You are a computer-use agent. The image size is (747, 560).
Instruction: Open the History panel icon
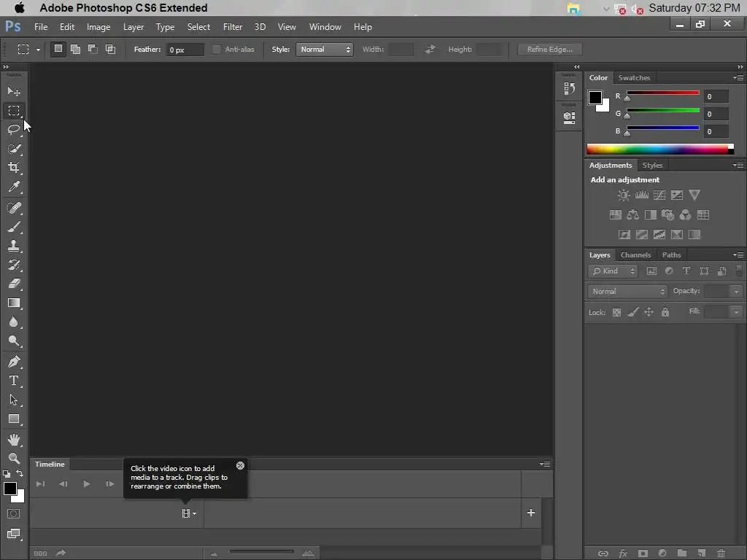coord(569,88)
